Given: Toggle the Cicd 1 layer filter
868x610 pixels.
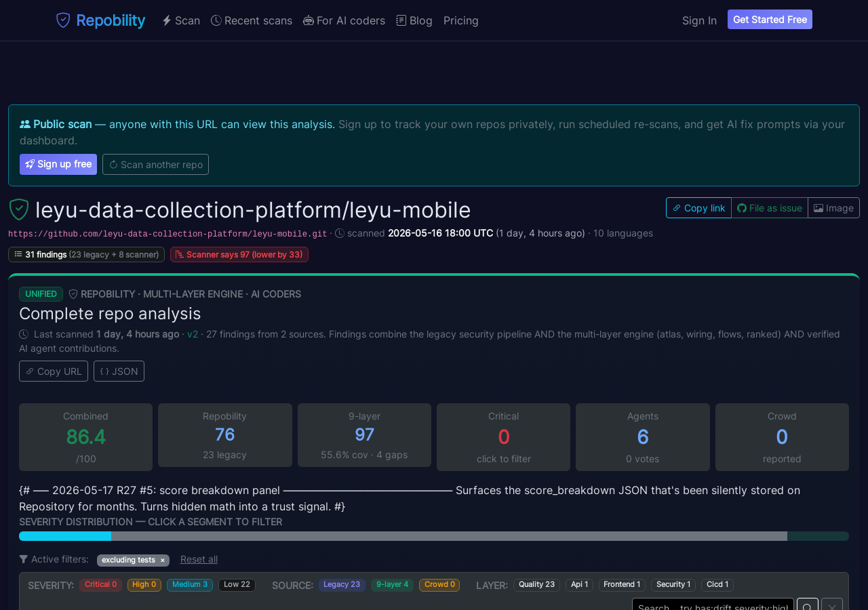Looking at the screenshot, I should (717, 585).
